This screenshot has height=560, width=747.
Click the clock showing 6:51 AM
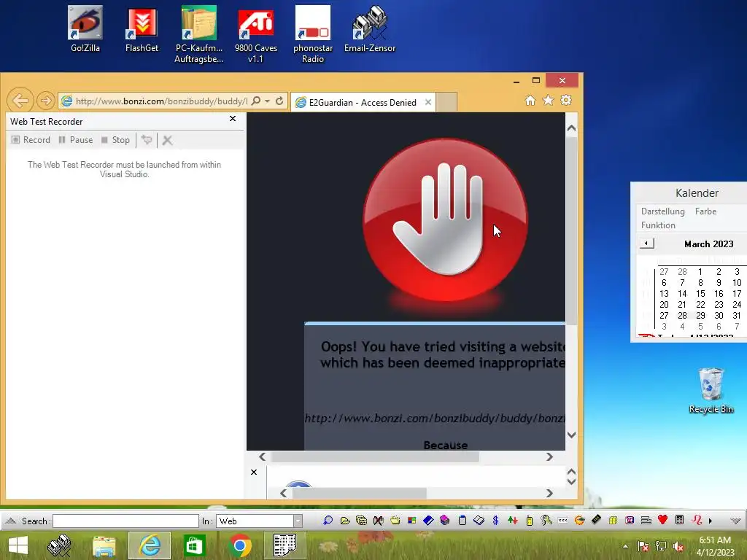point(715,540)
